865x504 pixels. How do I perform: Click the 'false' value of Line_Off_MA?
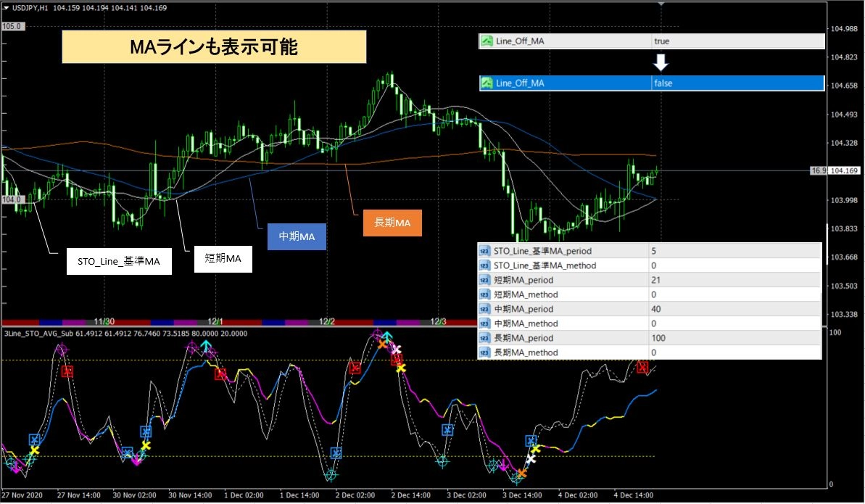(x=663, y=83)
